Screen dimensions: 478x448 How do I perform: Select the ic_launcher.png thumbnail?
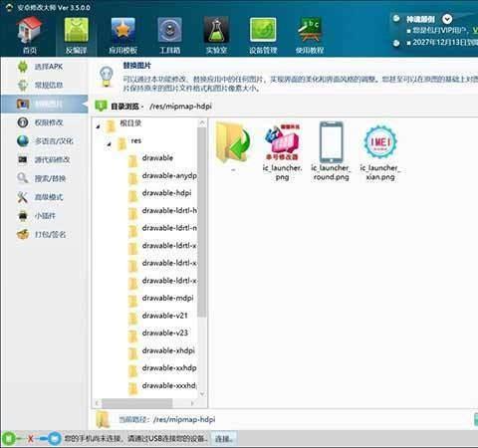tap(282, 151)
